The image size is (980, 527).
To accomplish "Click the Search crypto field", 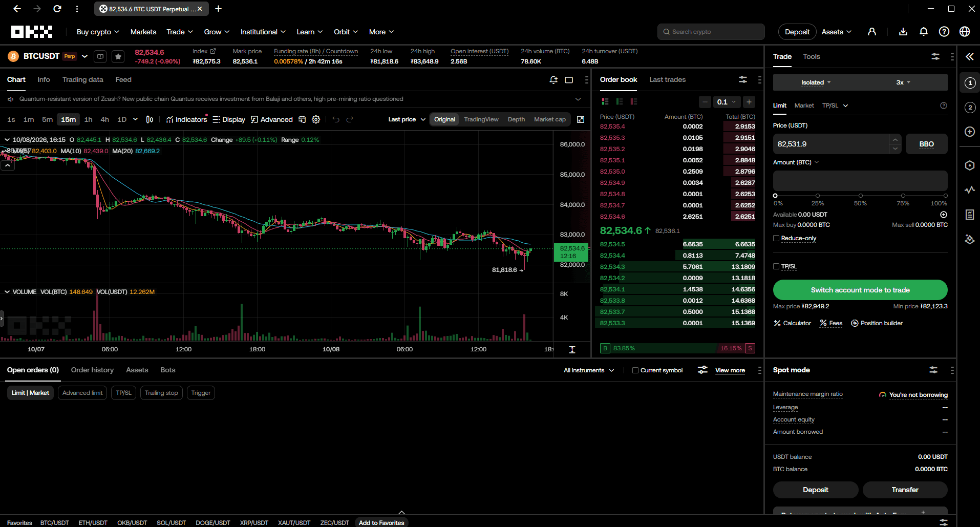I will point(711,32).
